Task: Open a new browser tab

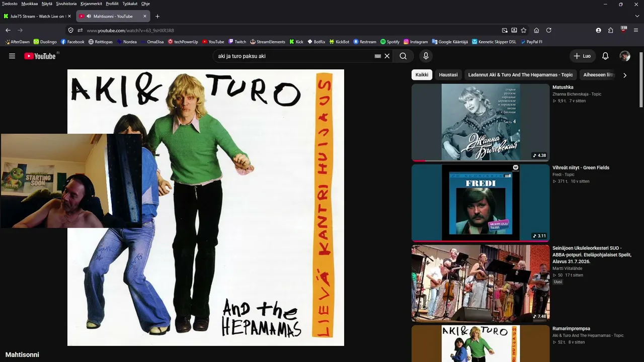Action: [157, 16]
